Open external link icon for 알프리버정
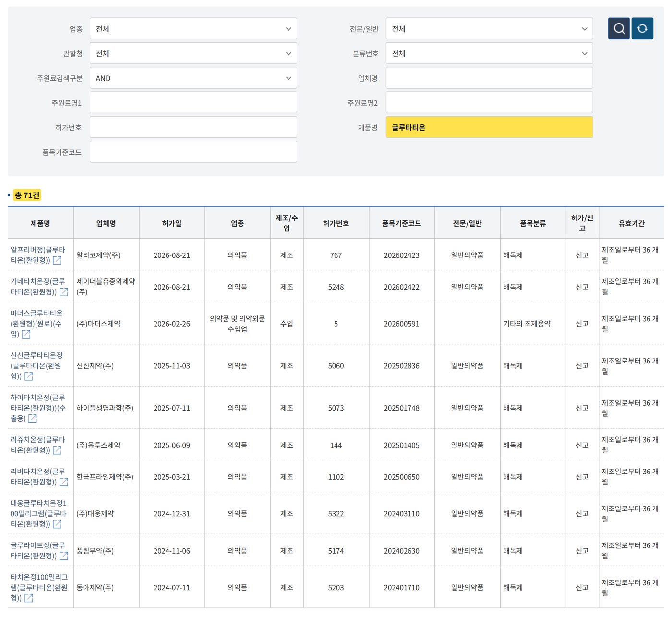Image resolution: width=672 pixels, height=617 pixels. point(57,260)
